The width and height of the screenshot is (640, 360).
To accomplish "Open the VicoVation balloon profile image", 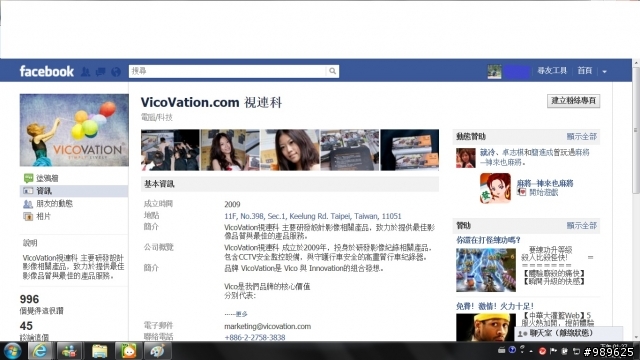I will [74, 130].
